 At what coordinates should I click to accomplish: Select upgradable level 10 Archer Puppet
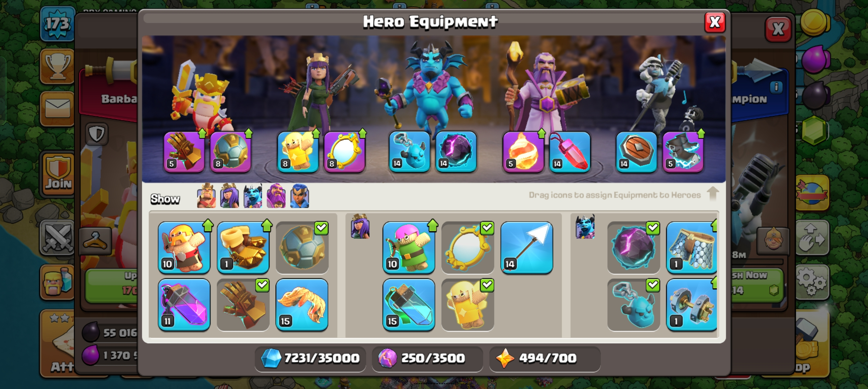pos(408,247)
